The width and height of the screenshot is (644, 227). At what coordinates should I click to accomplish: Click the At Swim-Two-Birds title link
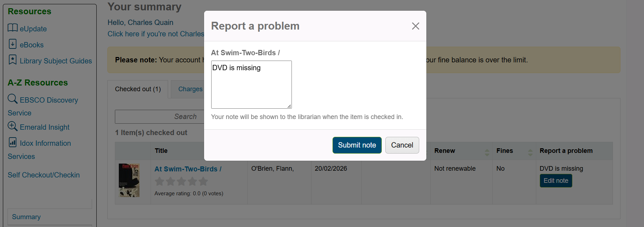[188, 169]
